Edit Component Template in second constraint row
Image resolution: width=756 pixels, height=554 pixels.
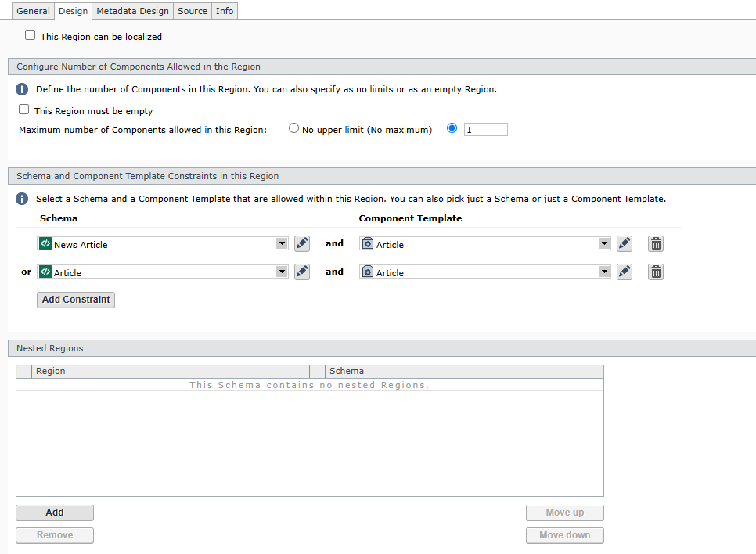click(624, 272)
